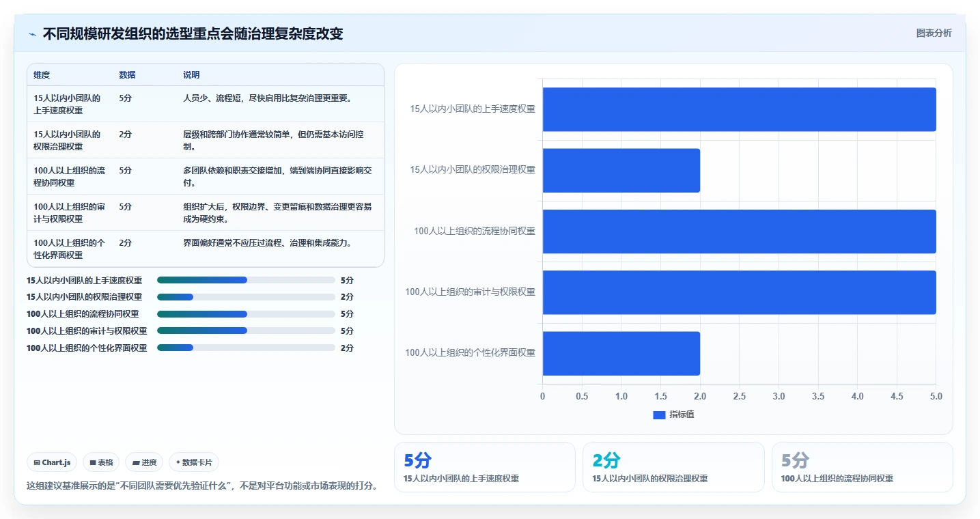Click progress bar for 15人以内小团队的上手速度权重
980x519 pixels.
pos(246,280)
